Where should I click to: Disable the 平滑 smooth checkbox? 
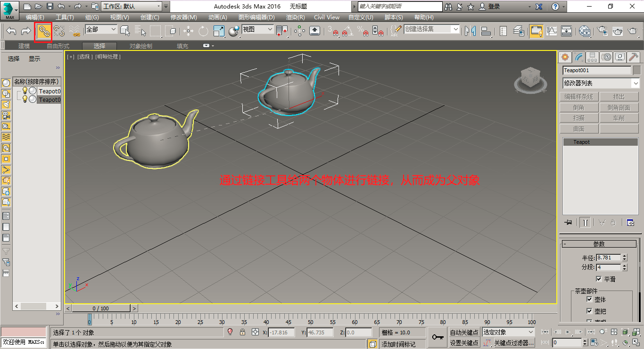599,279
